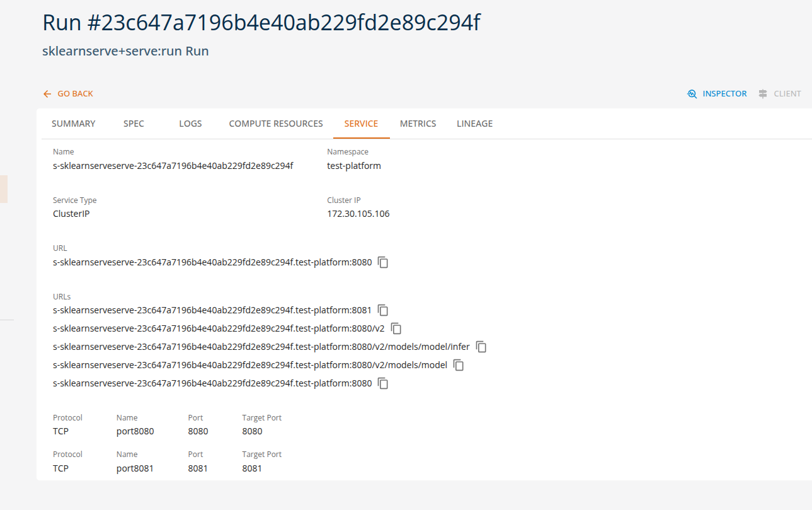Copy the URL ending in 8080/v2
812x510 pixels.
pyautogui.click(x=396, y=328)
